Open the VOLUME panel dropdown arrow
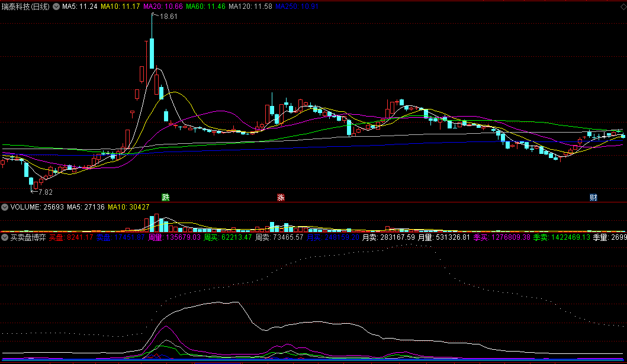The height and width of the screenshot is (364, 627). pyautogui.click(x=5, y=207)
